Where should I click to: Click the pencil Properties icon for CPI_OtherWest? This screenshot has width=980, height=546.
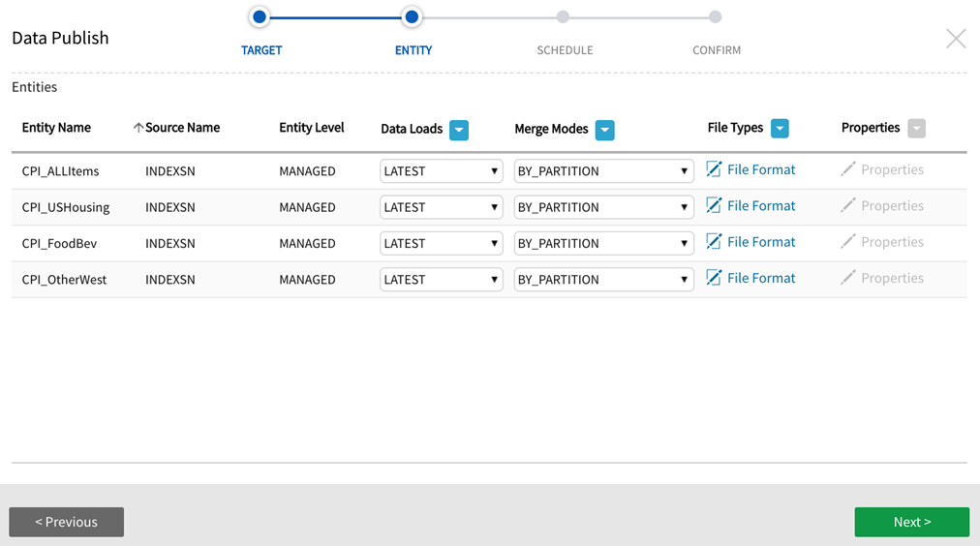(848, 279)
